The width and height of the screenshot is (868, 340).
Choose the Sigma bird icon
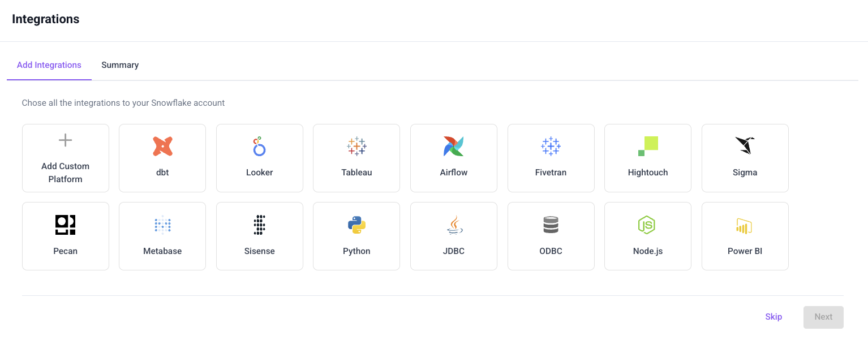745,146
